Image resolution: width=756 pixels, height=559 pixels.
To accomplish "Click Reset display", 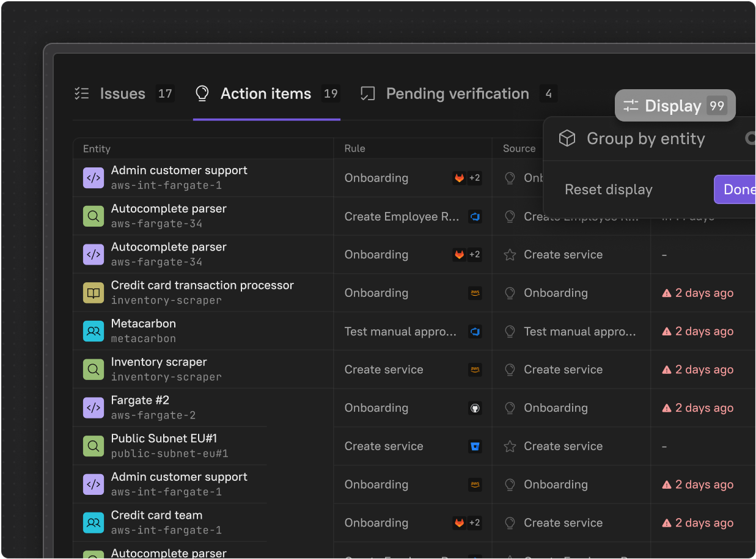I will pos(609,189).
